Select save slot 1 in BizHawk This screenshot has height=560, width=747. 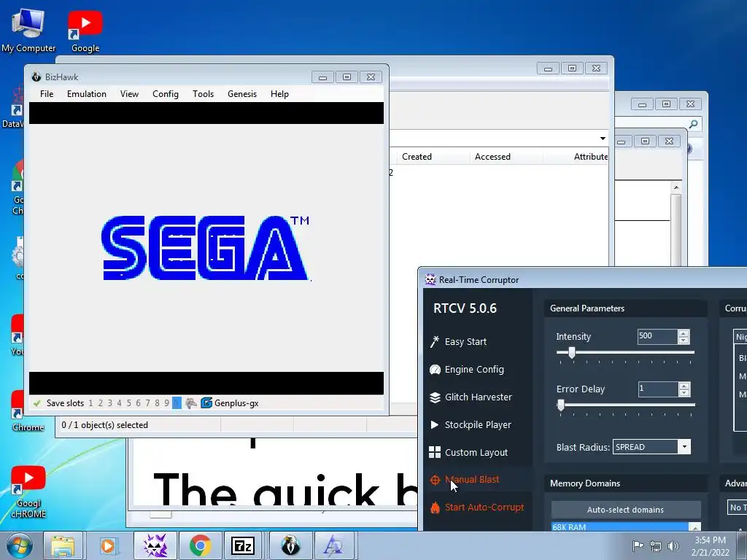click(x=91, y=403)
